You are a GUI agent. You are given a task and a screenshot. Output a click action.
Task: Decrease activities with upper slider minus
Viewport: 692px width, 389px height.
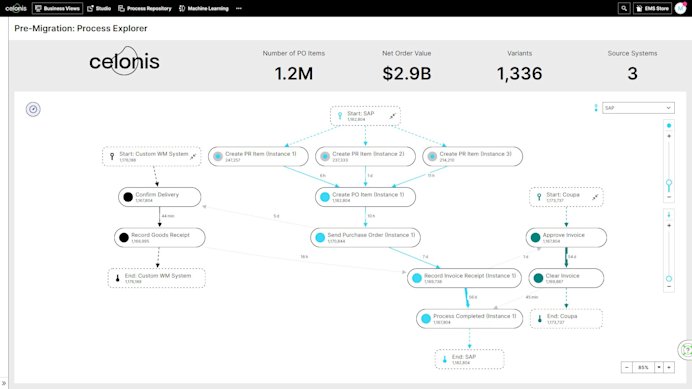[x=669, y=197]
